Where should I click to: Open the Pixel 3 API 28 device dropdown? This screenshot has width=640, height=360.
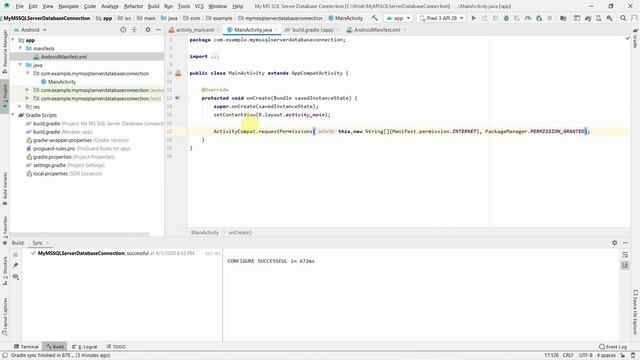(442, 18)
